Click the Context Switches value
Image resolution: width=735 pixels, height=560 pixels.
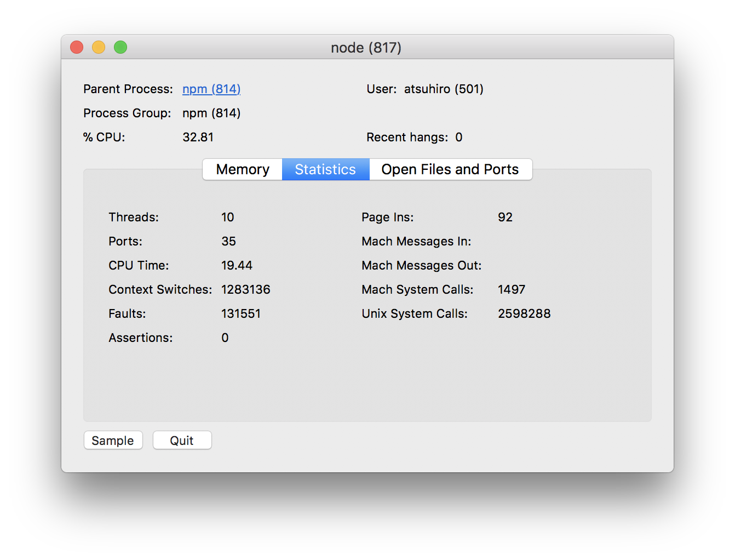[x=245, y=289]
